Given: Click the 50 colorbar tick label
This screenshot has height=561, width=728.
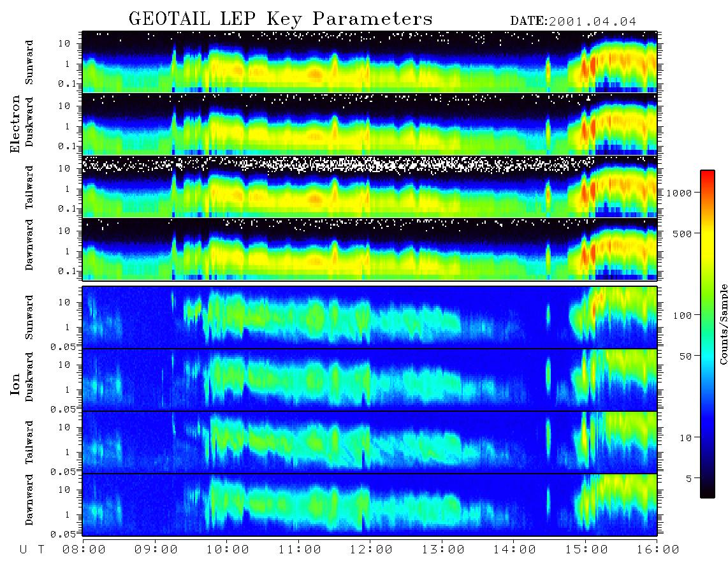Looking at the screenshot, I should (685, 356).
